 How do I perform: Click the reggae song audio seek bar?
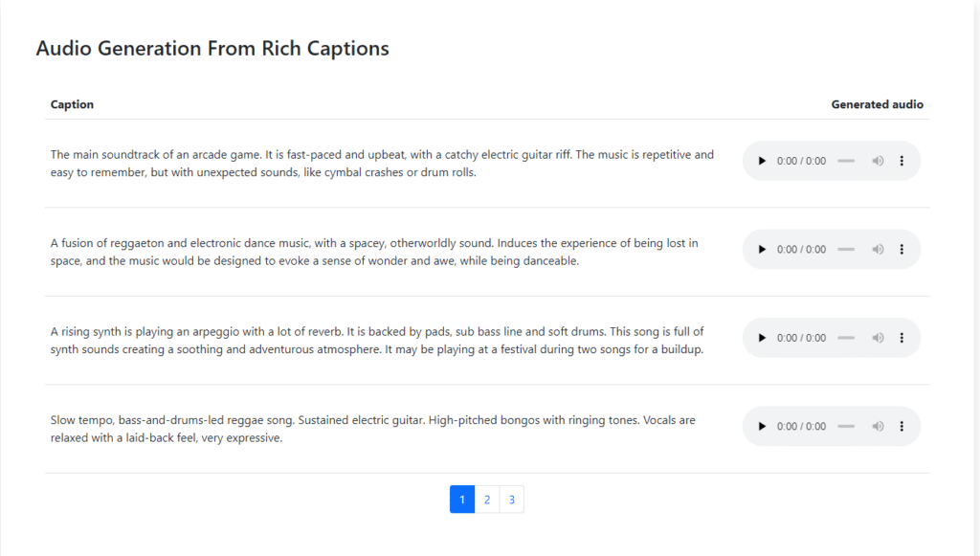click(846, 427)
